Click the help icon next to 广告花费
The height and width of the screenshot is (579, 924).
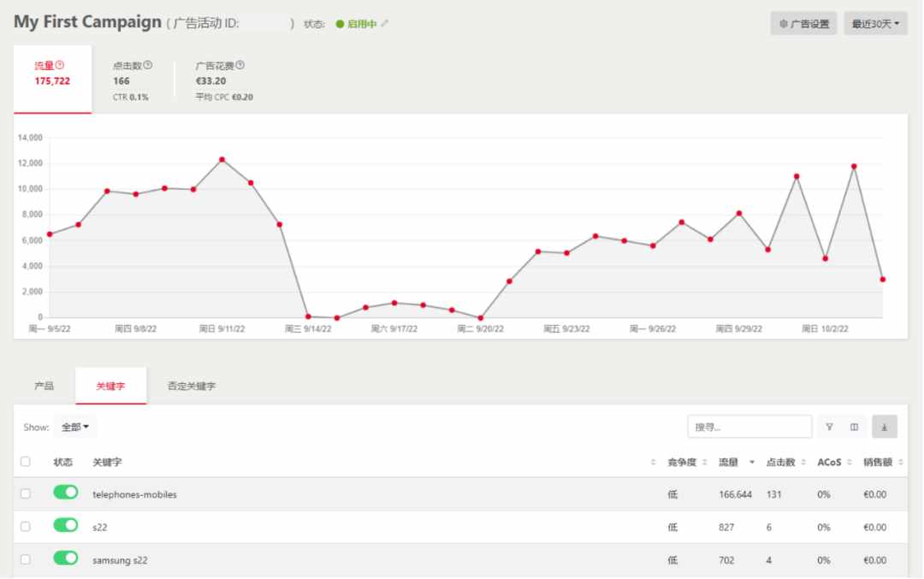coord(240,65)
